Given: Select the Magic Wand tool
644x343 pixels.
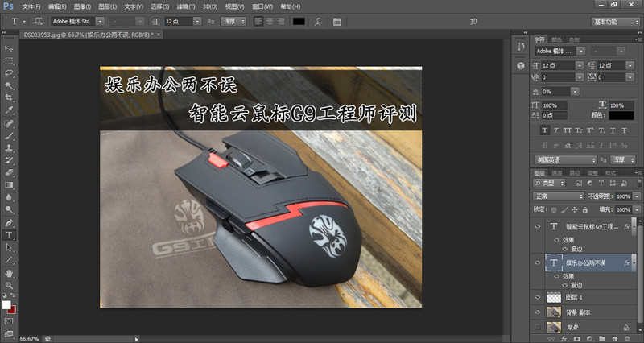Looking at the screenshot, I should (x=9, y=85).
